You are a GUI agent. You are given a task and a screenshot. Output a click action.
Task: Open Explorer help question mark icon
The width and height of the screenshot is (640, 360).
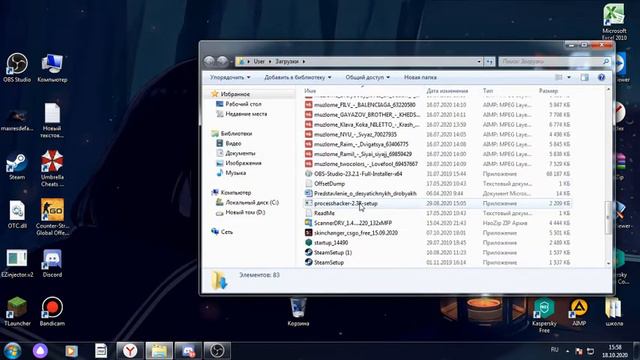click(601, 78)
